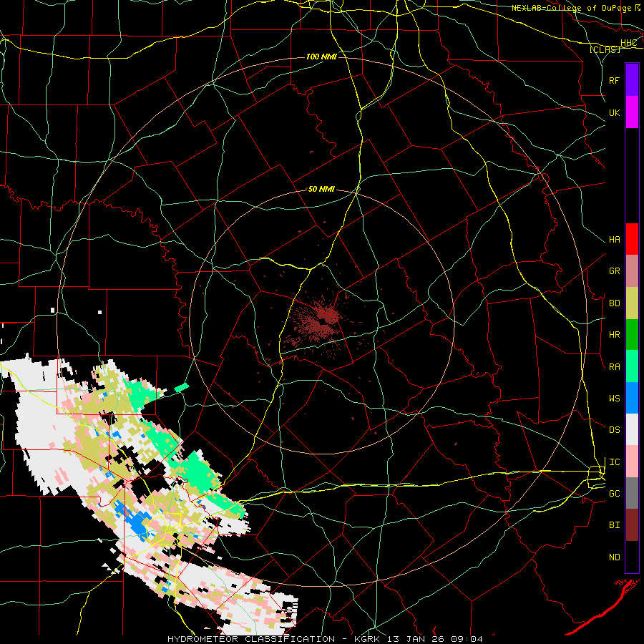
Task: Click the WS blue legend swatch
Action: point(632,398)
